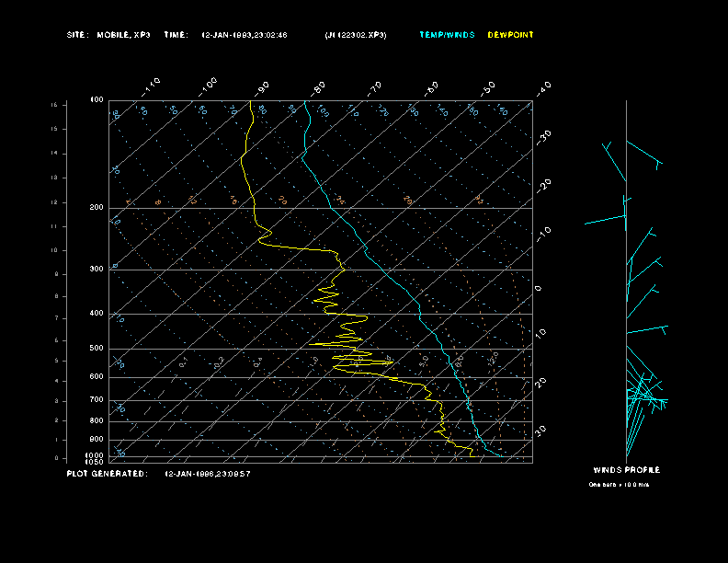Image resolution: width=728 pixels, height=563 pixels.
Task: Click the 7 tick on the height axis
Action: click(x=57, y=318)
